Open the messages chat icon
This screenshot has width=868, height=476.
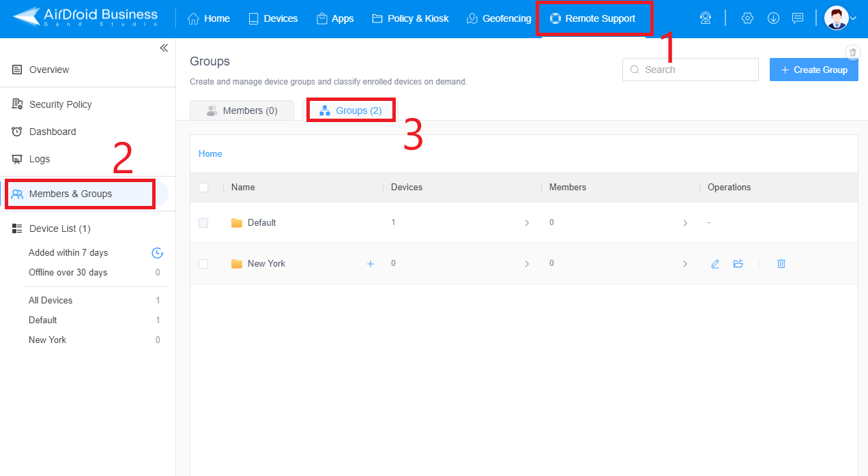(798, 18)
